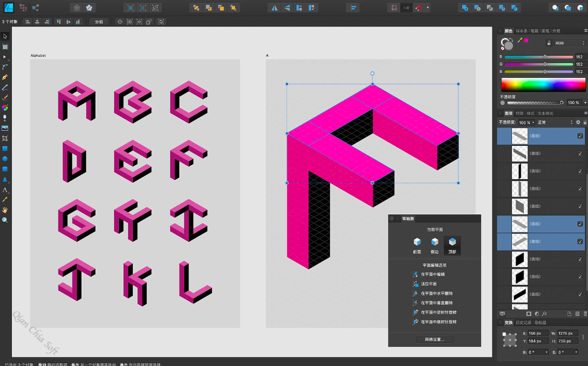
Task: Select the Move tool in left toolbar
Action: (x=5, y=36)
